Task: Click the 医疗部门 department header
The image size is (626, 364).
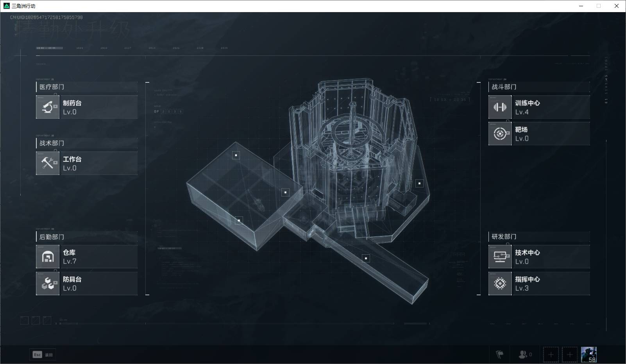Action: click(x=87, y=87)
